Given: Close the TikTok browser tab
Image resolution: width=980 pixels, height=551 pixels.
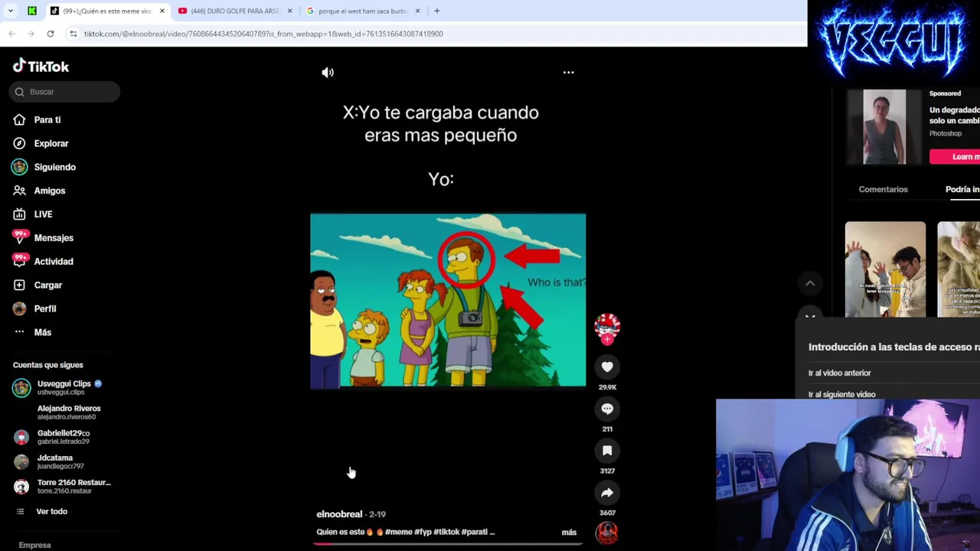Looking at the screenshot, I should (162, 11).
